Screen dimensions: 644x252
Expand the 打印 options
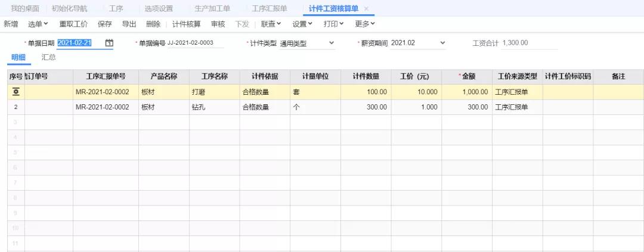[334, 24]
